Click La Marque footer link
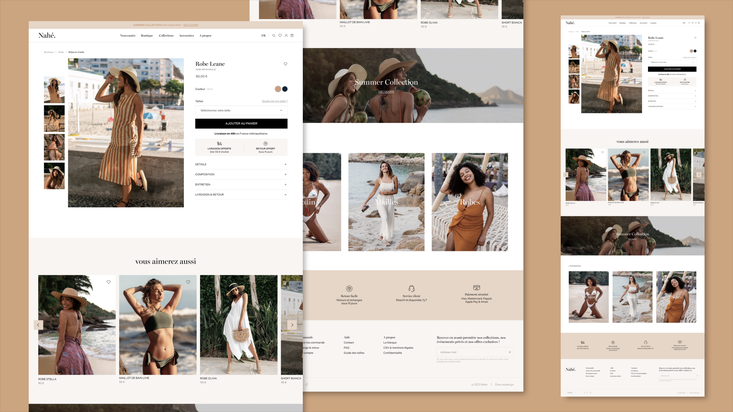The width and height of the screenshot is (733, 412). pos(390,343)
